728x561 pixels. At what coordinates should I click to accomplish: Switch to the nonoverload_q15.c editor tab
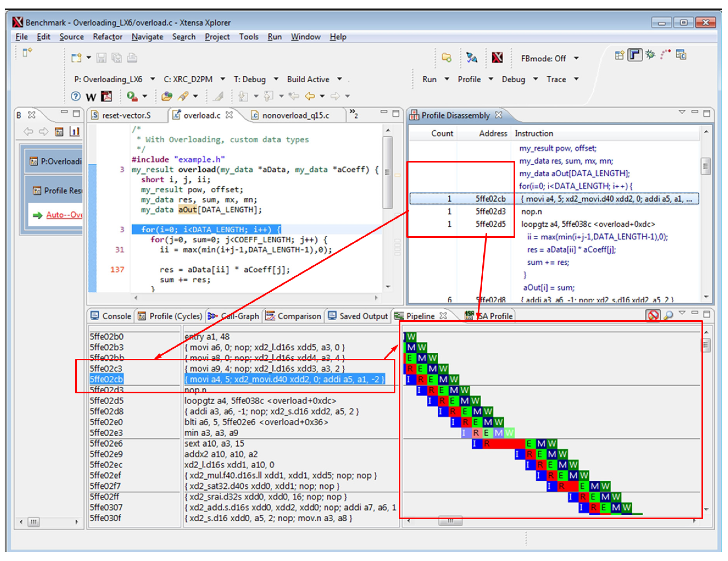click(295, 115)
